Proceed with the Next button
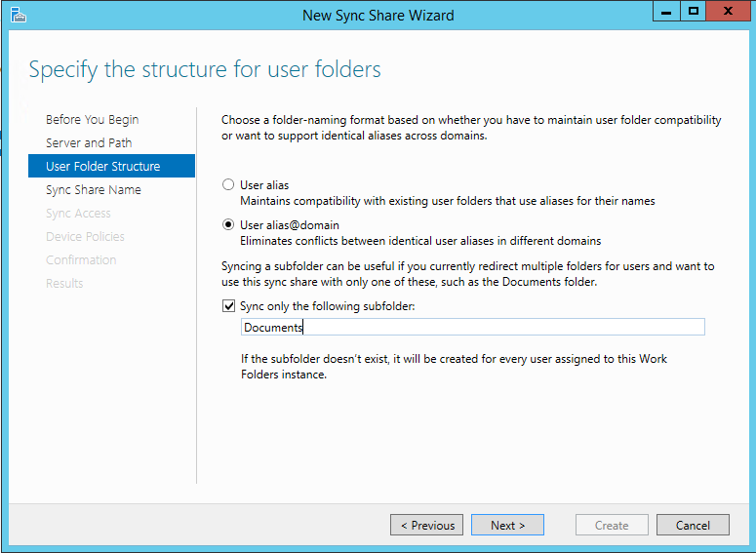 coord(507,525)
